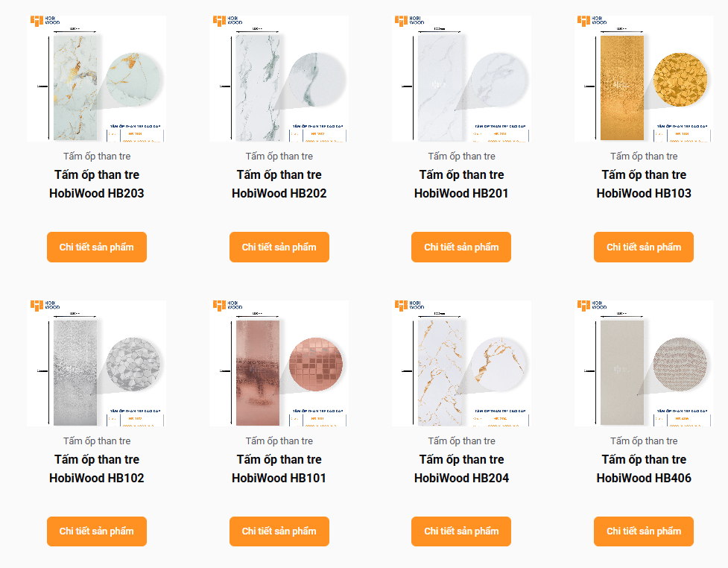The height and width of the screenshot is (568, 728).
Task: Open the HB103 gold panel thumbnail
Action: point(644,79)
